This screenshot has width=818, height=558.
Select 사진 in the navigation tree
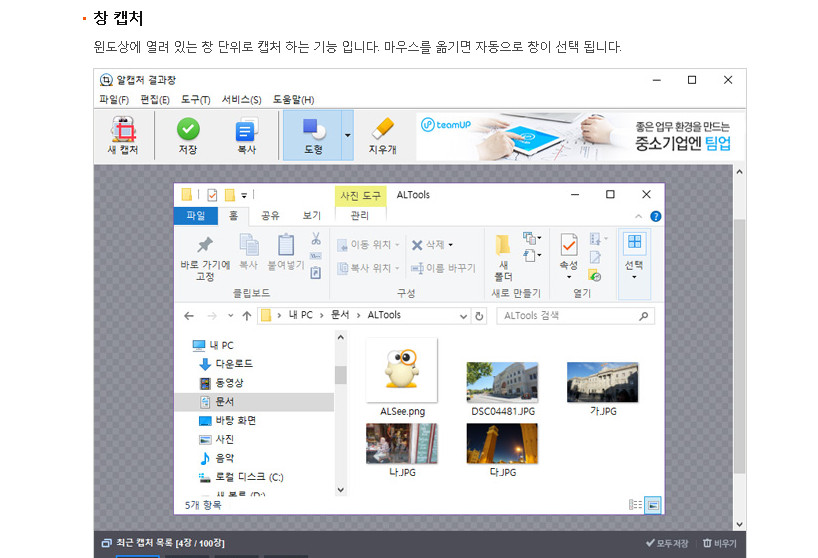[x=216, y=439]
